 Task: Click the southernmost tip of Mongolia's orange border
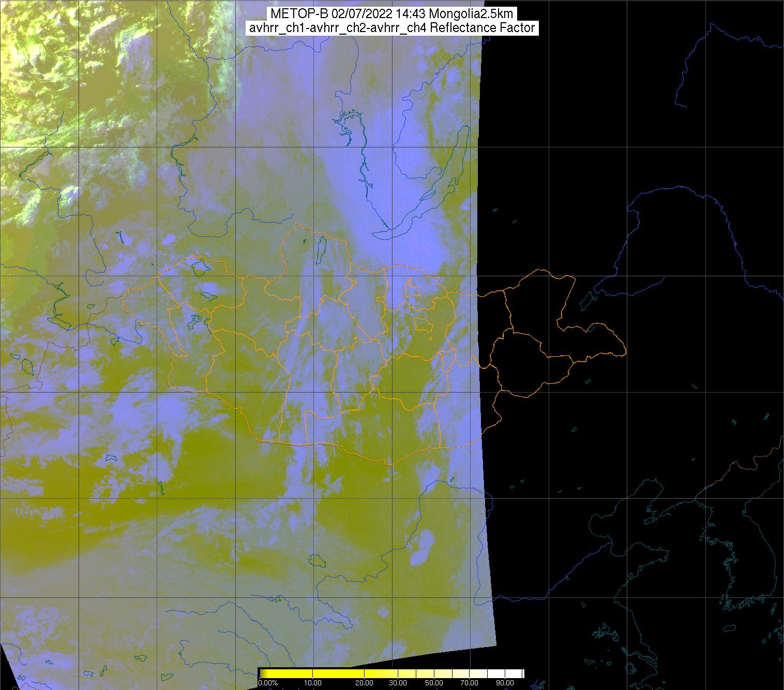pos(391,464)
